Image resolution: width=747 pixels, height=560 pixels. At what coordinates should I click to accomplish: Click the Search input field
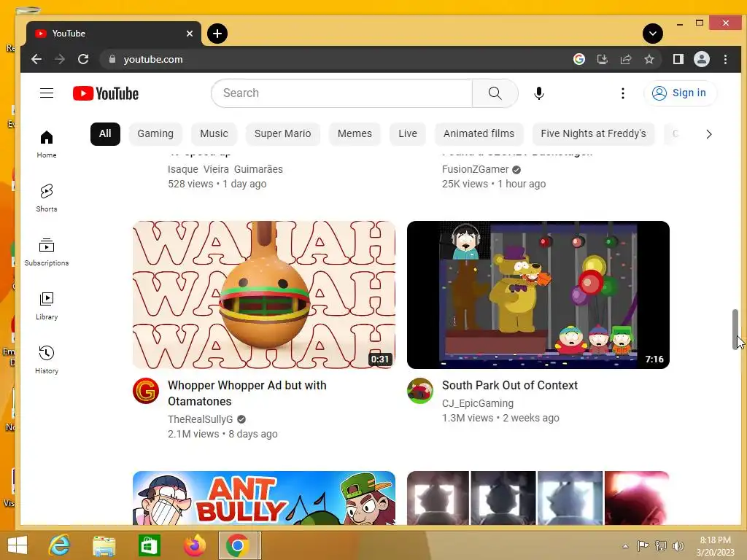click(x=341, y=93)
